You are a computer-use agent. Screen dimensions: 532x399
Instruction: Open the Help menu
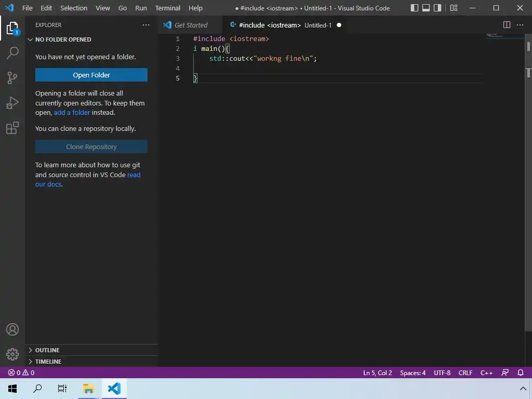195,8
